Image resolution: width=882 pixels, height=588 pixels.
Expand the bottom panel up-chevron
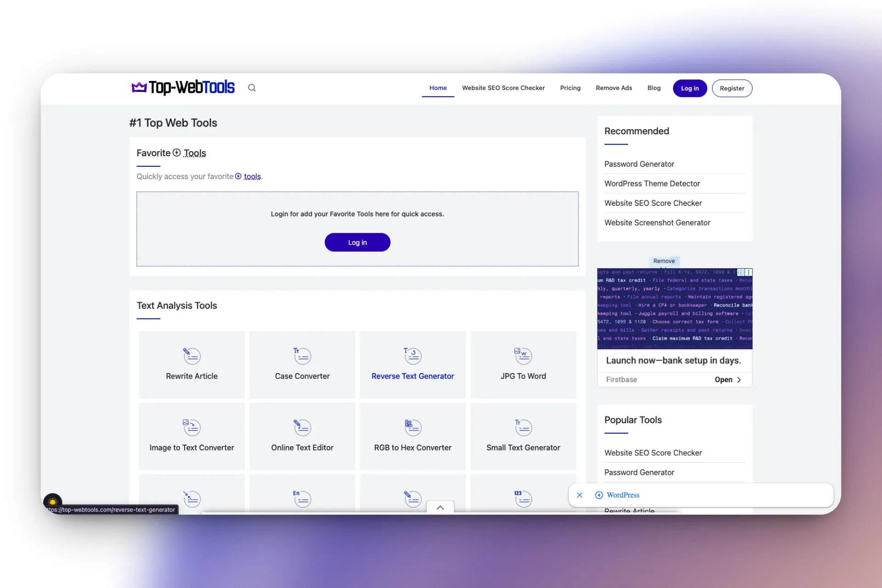point(440,507)
